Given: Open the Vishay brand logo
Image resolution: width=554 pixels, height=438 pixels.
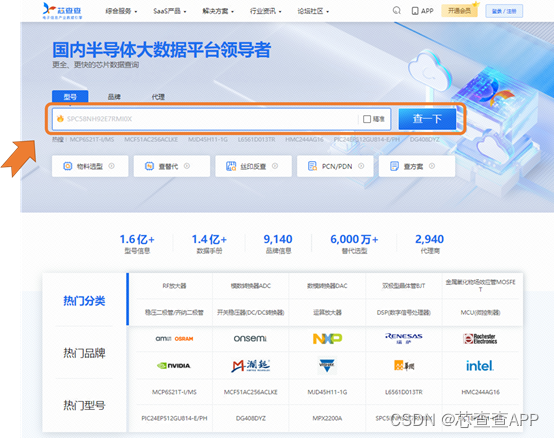Looking at the screenshot, I should pos(327,366).
